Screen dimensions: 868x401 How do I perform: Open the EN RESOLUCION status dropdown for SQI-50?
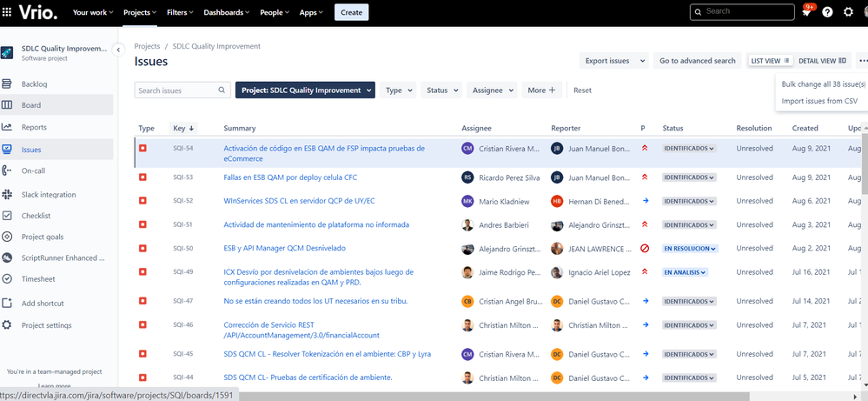click(690, 249)
